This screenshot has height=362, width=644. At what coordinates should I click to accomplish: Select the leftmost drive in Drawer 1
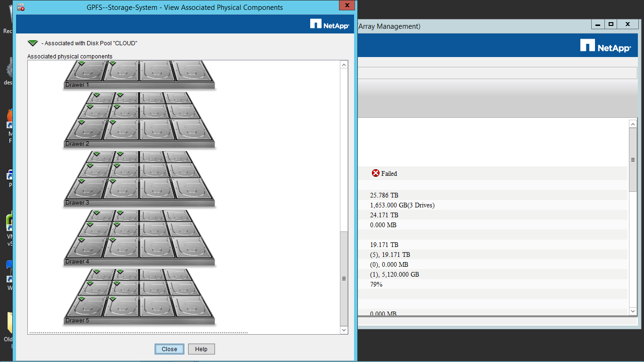click(x=85, y=71)
